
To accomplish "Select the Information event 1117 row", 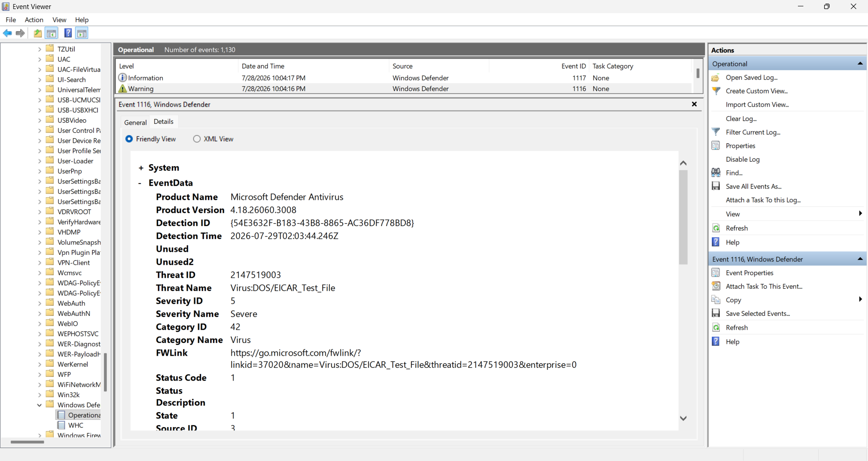I will click(x=404, y=78).
